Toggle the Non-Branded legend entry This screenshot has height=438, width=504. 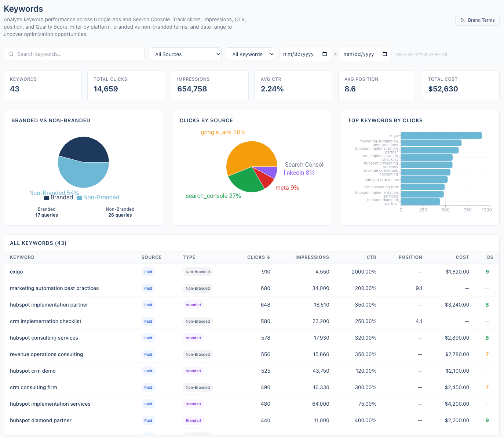click(x=98, y=197)
